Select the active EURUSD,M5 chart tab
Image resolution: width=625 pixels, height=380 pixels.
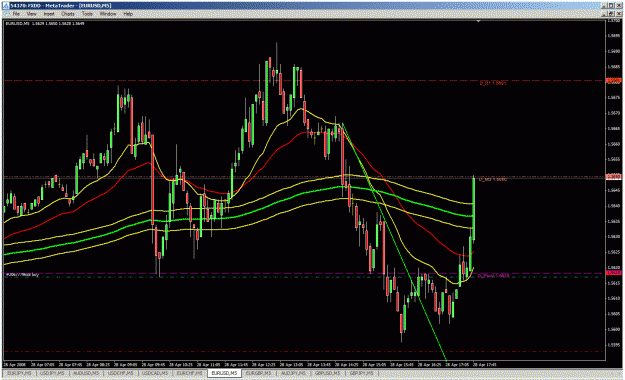pyautogui.click(x=224, y=373)
